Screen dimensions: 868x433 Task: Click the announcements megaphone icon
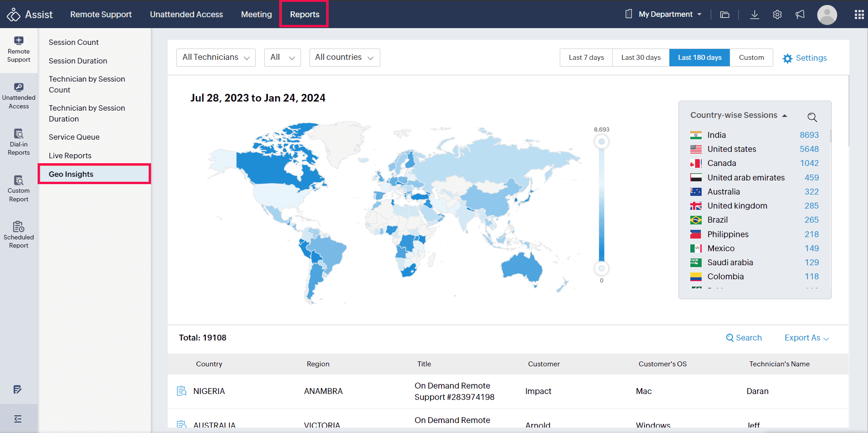(800, 15)
